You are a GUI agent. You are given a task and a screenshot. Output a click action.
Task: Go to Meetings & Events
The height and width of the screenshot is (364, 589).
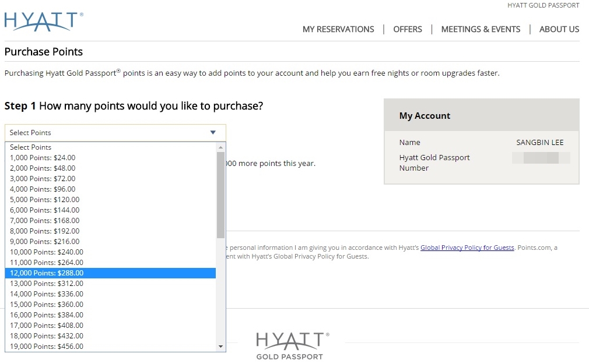[481, 29]
